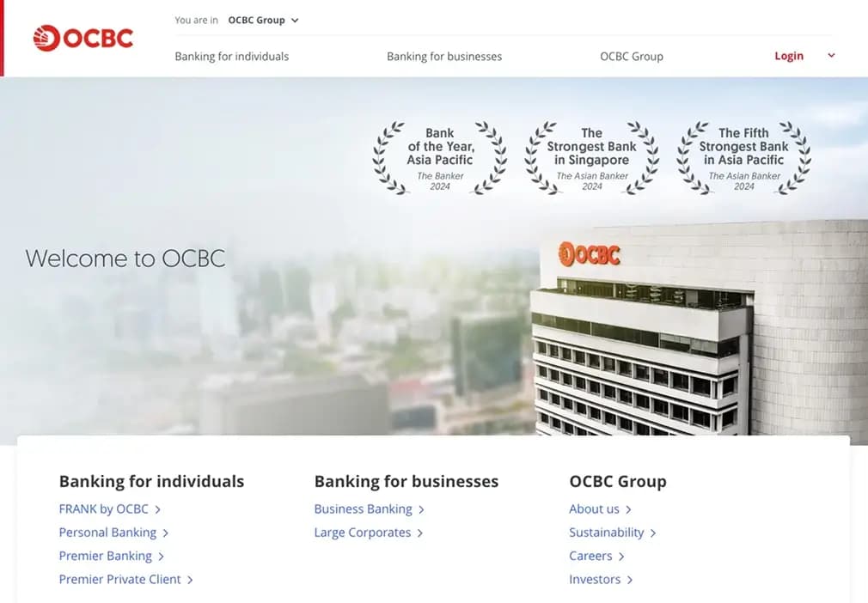Open the Banking for businesses nav menu
868x603 pixels.
(444, 57)
